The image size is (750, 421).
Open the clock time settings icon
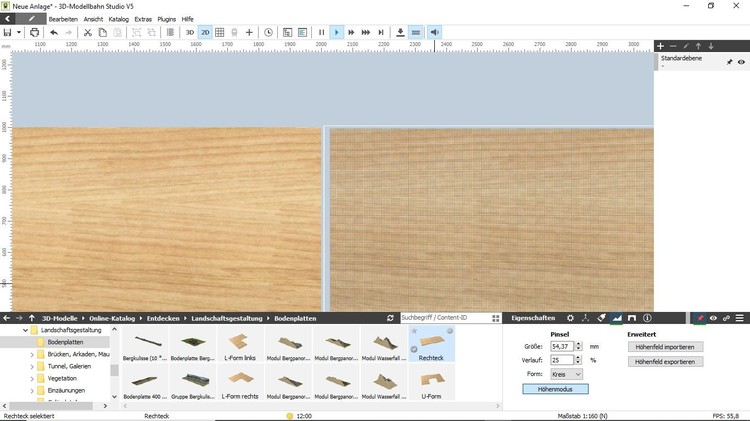tap(268, 32)
